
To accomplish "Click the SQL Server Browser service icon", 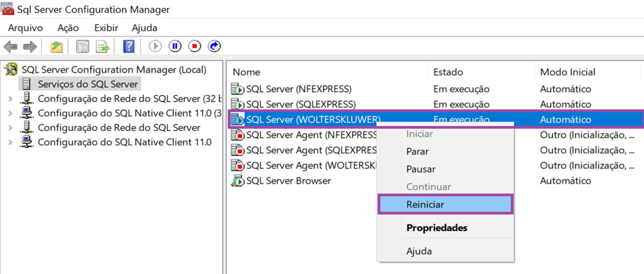I will point(237,181).
